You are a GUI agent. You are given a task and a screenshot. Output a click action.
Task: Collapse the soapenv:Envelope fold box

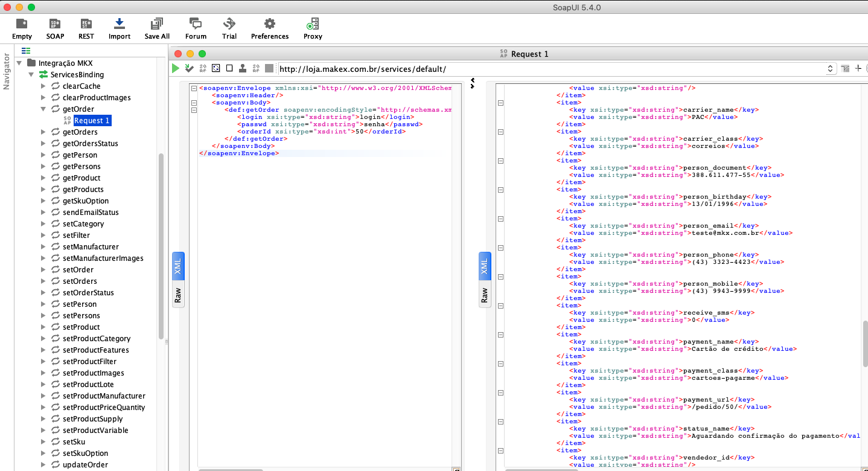click(194, 88)
